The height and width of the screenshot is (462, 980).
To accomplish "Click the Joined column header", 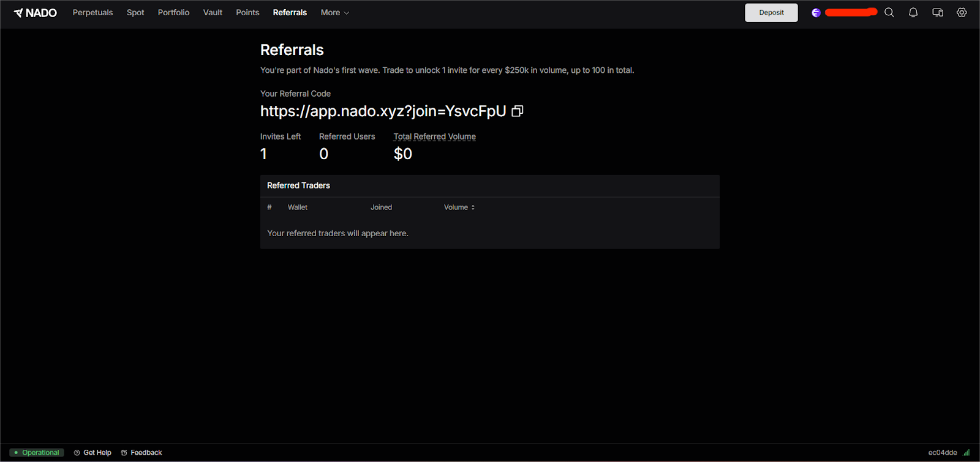I will [381, 207].
